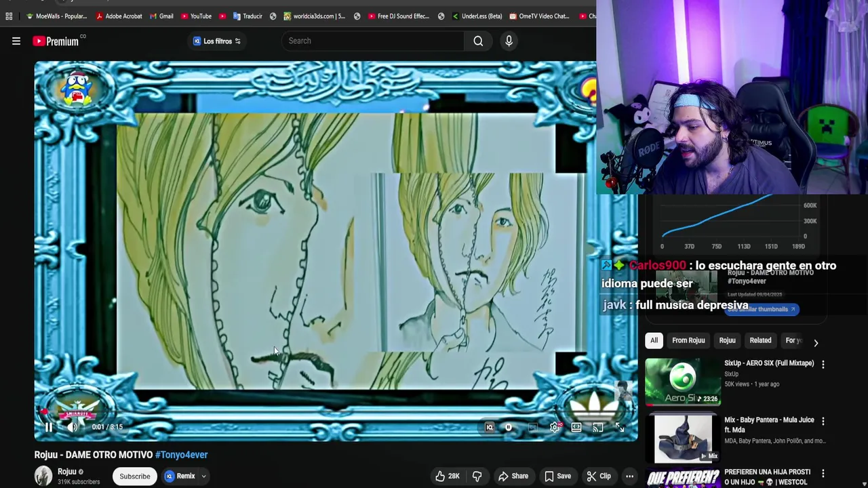Image resolution: width=868 pixels, height=488 pixels.
Task: Cast video with Play on TV icon
Action: pyautogui.click(x=597, y=427)
